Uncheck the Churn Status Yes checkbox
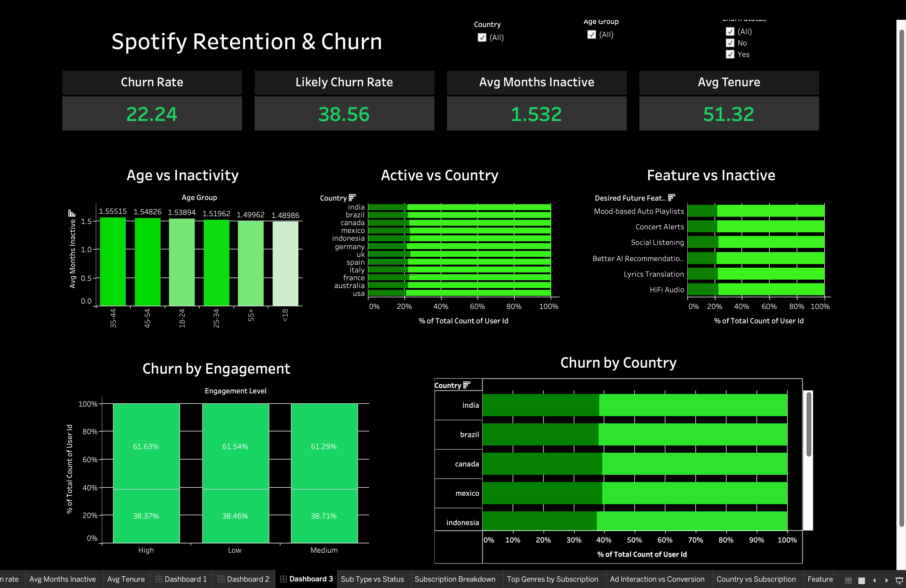Viewport: 906px width, 588px height. [730, 54]
